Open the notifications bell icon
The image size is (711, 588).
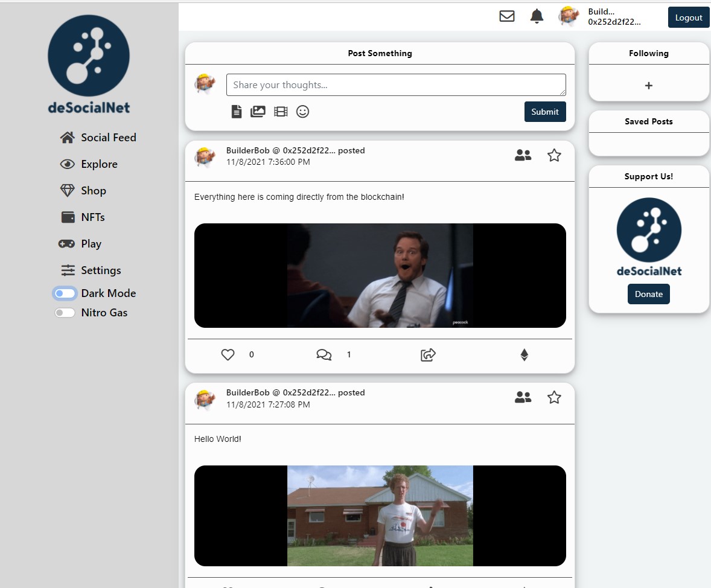click(537, 16)
